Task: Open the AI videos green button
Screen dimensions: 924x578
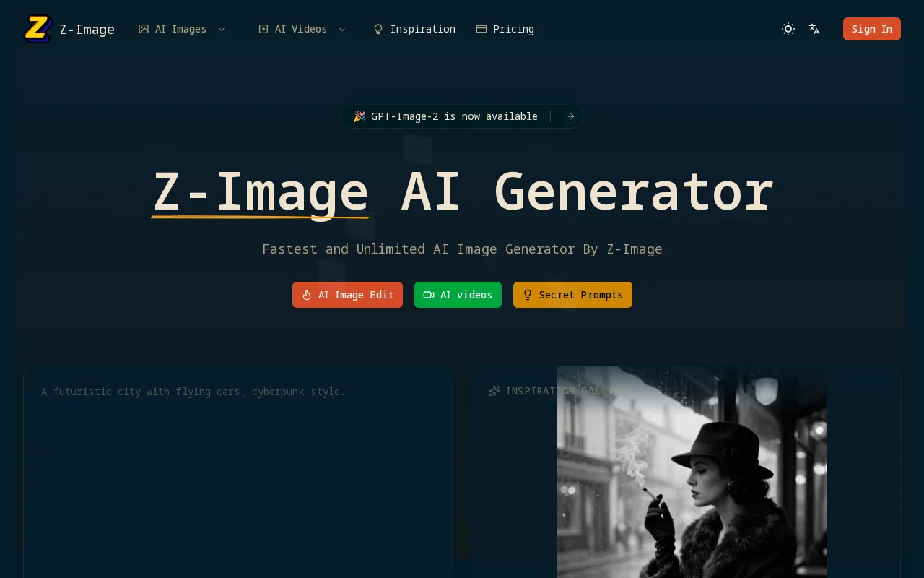Action: pyautogui.click(x=458, y=295)
